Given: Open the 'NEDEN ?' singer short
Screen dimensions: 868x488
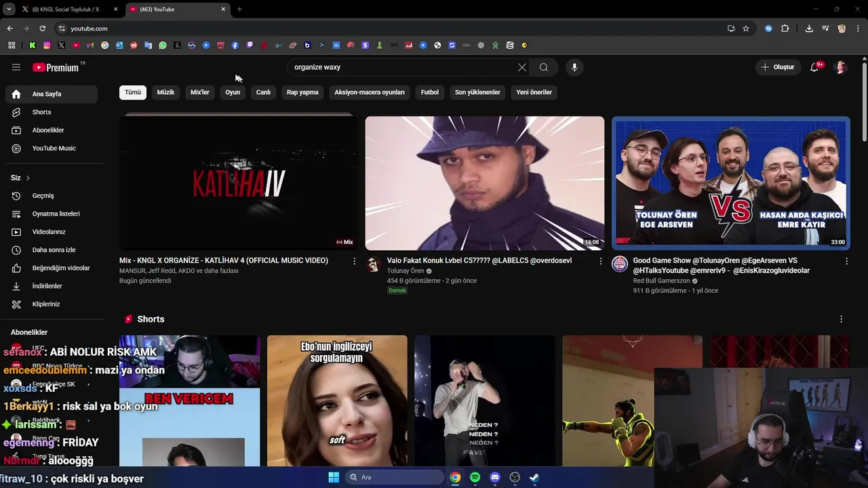Looking at the screenshot, I should [485, 401].
